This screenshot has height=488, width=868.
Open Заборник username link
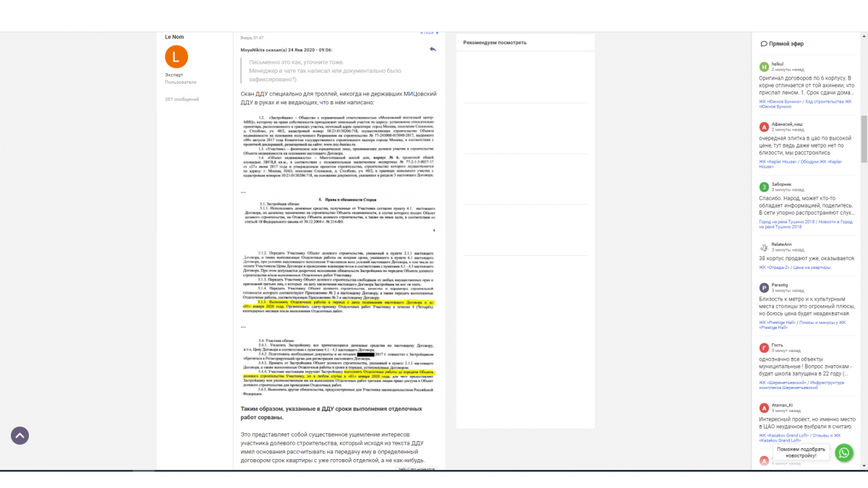click(x=782, y=184)
